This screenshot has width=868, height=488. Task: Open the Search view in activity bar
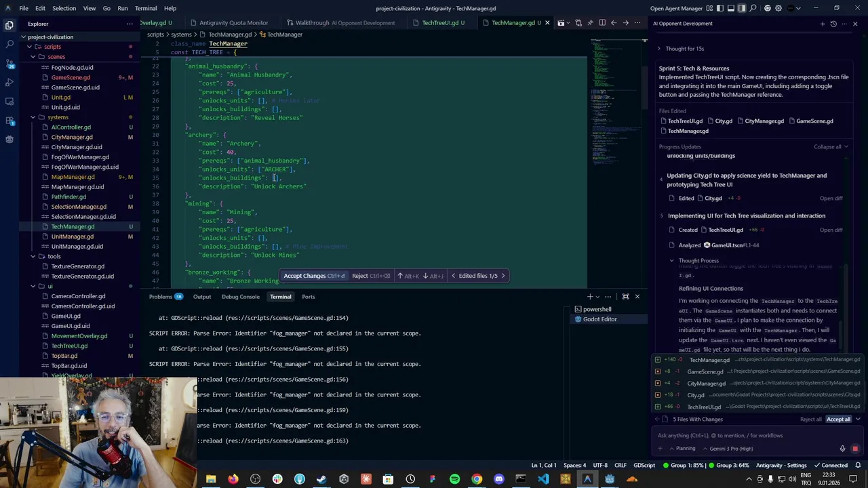tap(9, 44)
